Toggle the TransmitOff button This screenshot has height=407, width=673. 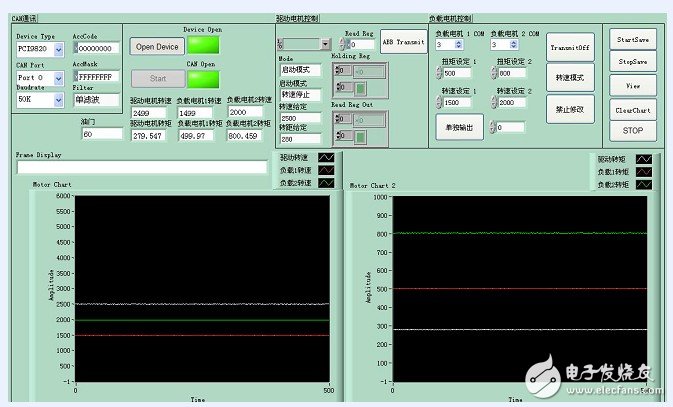(x=569, y=47)
